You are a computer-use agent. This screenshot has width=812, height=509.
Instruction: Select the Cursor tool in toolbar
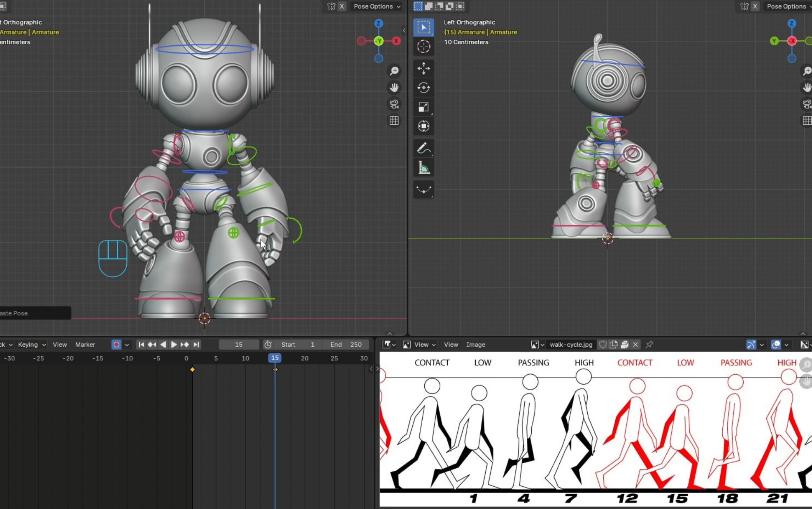coord(423,47)
